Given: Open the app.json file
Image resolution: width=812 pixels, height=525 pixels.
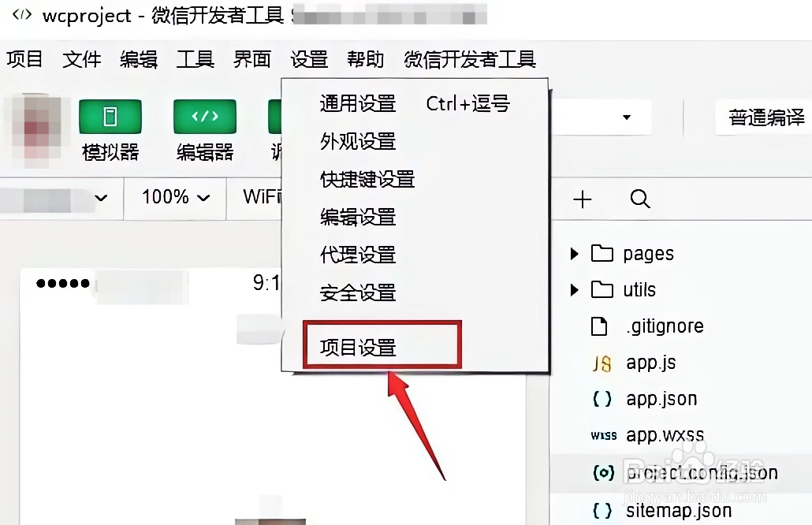Looking at the screenshot, I should [x=661, y=399].
